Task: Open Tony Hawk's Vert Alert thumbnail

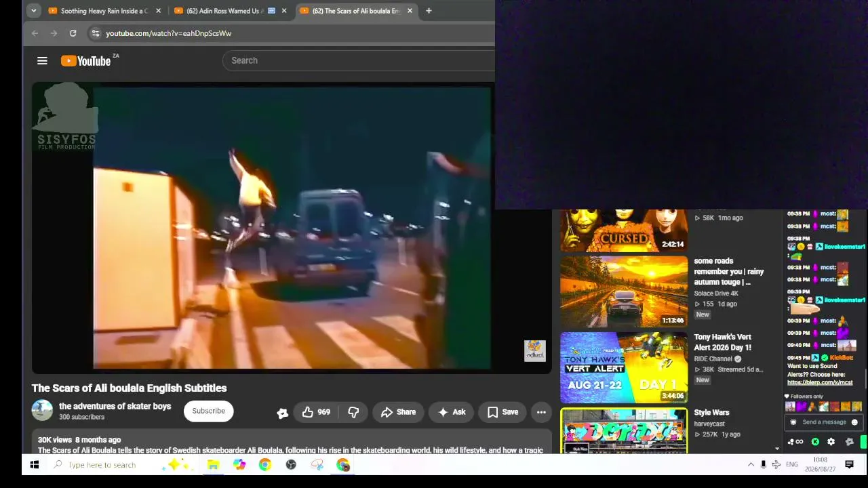Action: coord(624,367)
